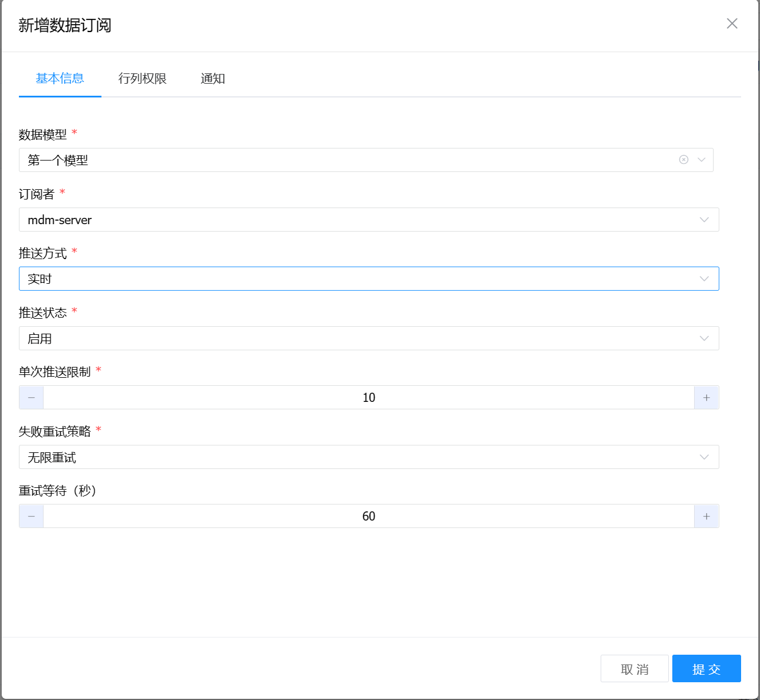Click the 第一个模型 text in 数据模型 field

pos(58,161)
